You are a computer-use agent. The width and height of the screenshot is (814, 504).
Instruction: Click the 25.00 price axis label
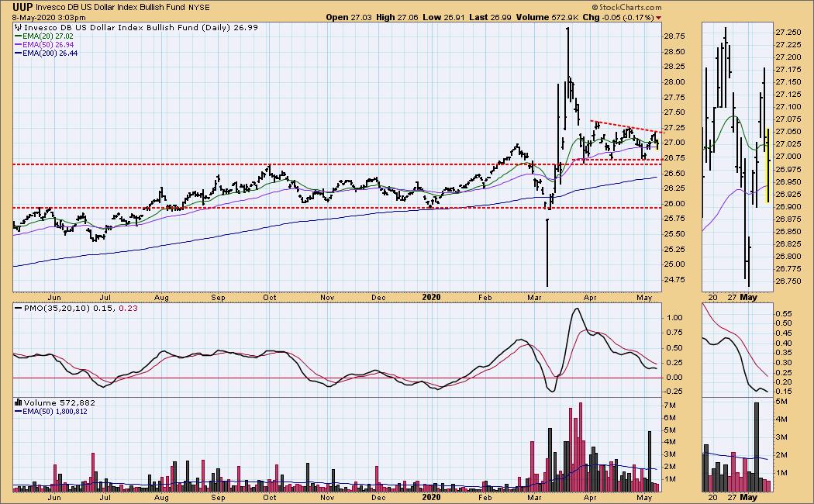pos(674,264)
